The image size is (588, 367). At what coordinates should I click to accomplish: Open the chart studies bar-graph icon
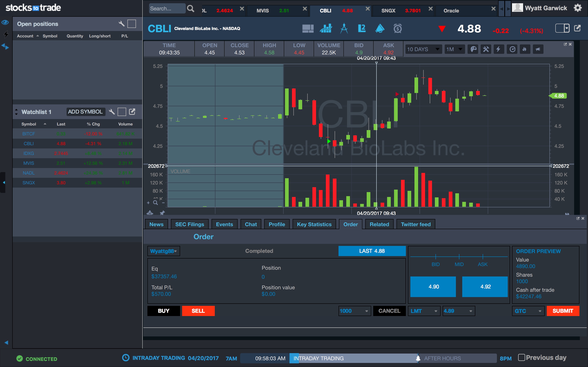pyautogui.click(x=326, y=29)
